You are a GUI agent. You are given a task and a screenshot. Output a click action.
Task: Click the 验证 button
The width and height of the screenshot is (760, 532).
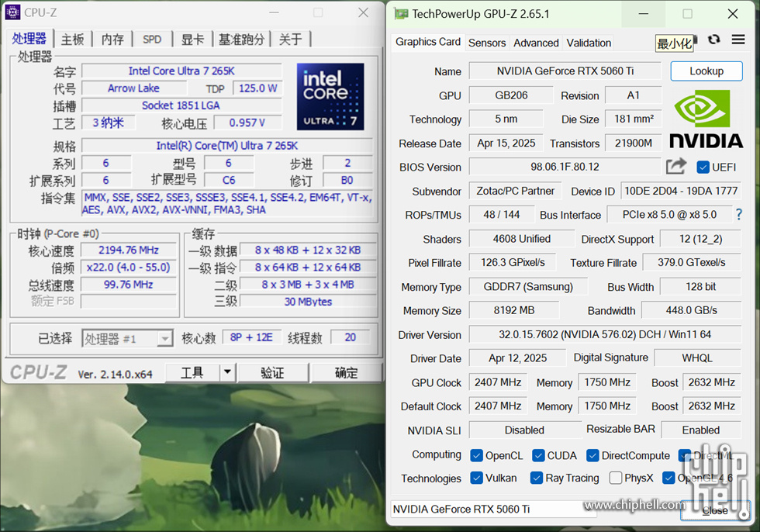272,372
